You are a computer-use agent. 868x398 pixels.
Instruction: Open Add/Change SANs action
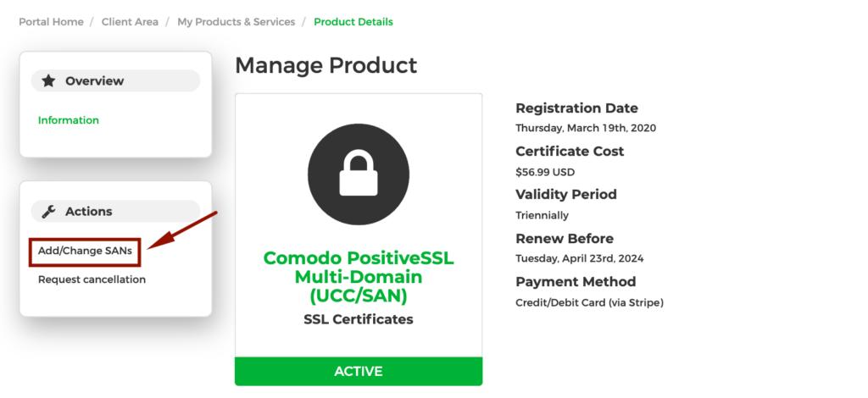[86, 251]
